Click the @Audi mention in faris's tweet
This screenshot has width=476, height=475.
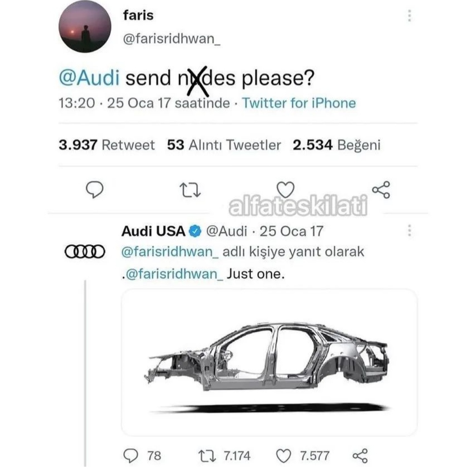[89, 79]
